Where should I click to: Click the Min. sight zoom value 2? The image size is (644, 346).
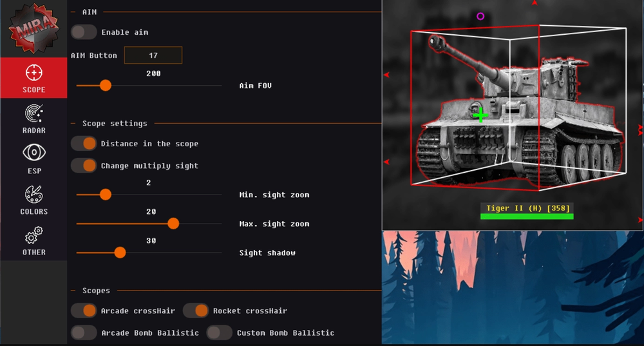[x=149, y=182]
